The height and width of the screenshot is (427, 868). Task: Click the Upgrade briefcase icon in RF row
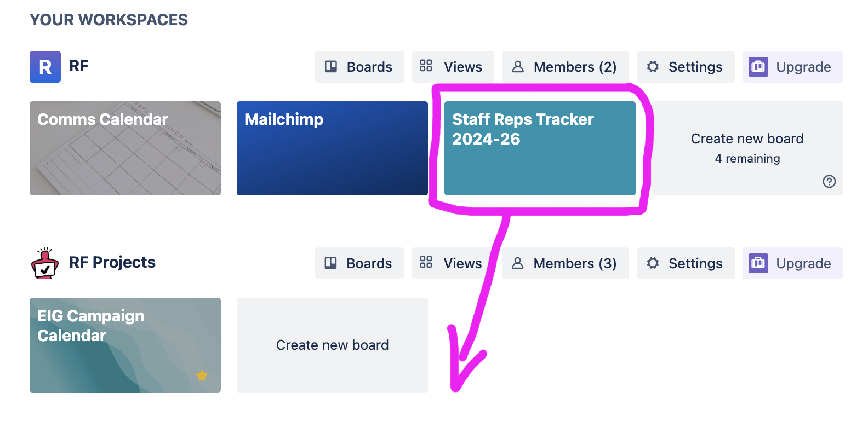[758, 66]
